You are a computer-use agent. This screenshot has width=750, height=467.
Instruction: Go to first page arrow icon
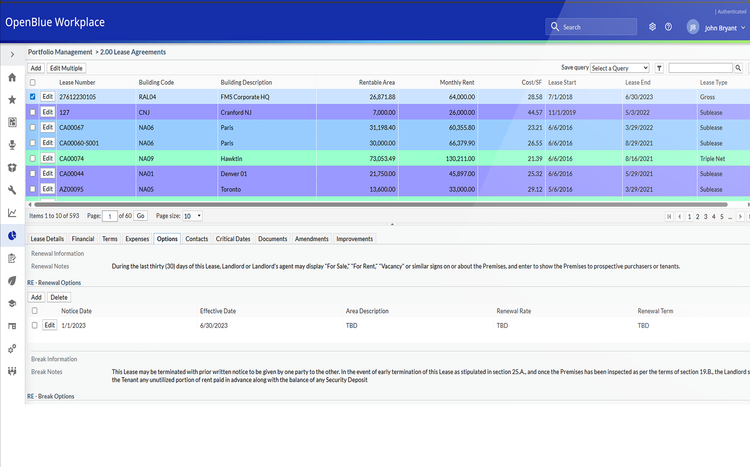click(669, 217)
